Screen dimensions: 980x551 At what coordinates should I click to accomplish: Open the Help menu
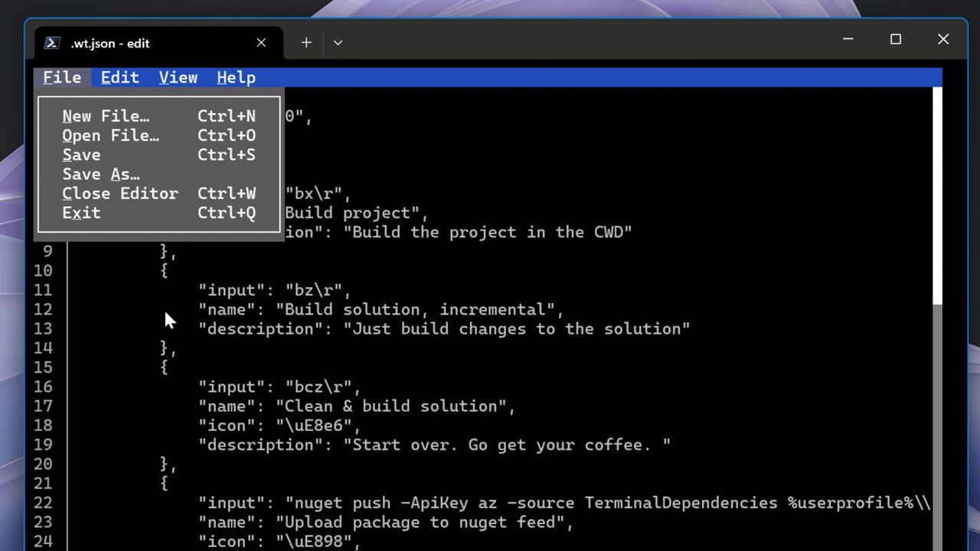coord(236,77)
